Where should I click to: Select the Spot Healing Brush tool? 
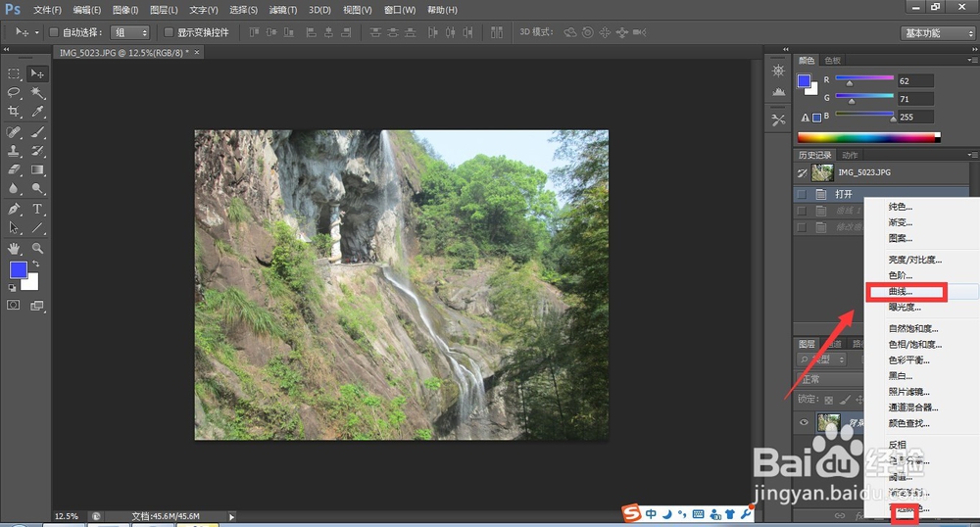[14, 132]
